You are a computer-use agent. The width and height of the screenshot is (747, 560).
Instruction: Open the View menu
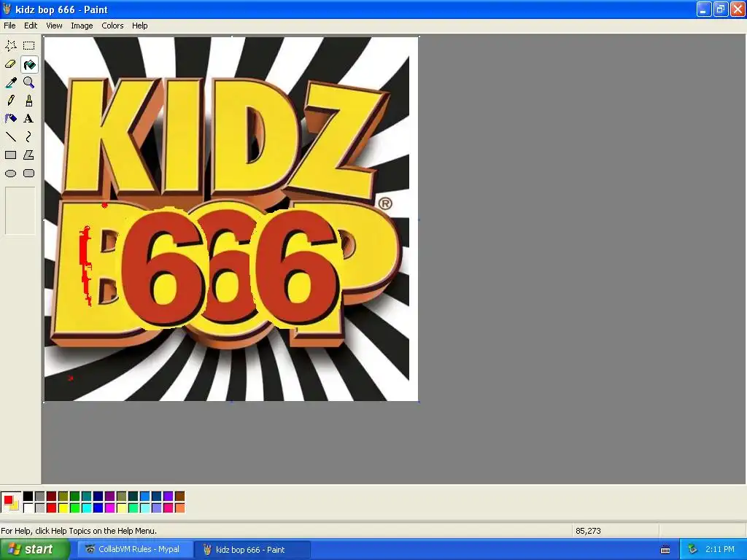tap(54, 26)
